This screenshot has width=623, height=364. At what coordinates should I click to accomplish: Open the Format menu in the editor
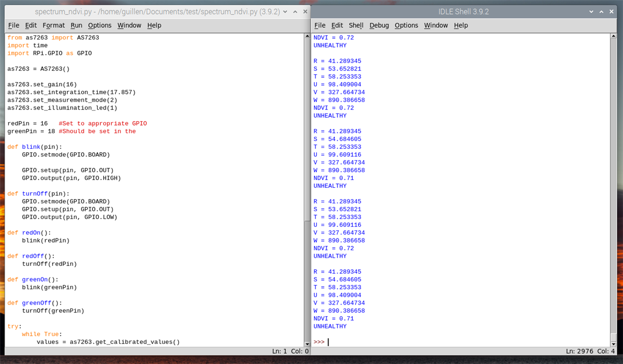click(54, 25)
